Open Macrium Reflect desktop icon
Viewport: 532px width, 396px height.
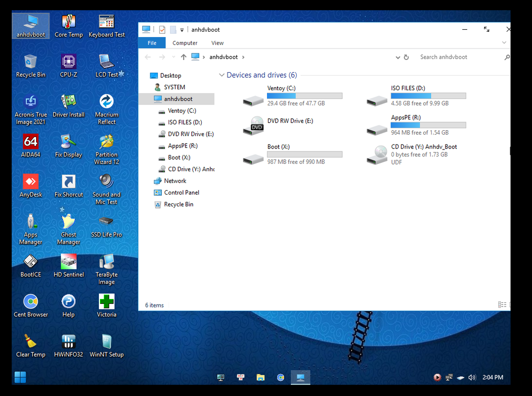pyautogui.click(x=106, y=109)
